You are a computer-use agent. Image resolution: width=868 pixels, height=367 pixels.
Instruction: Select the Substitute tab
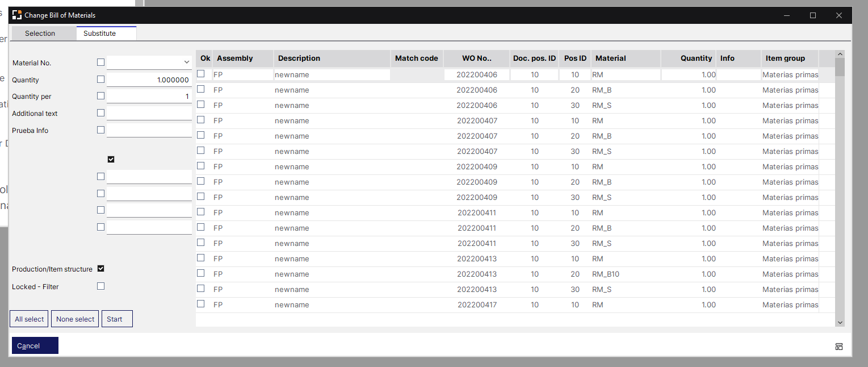click(x=100, y=34)
